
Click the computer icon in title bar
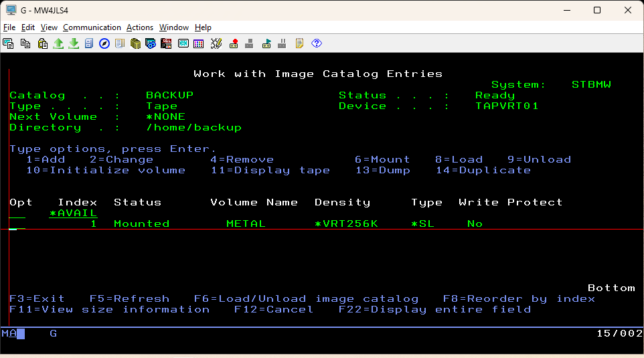pos(11,10)
